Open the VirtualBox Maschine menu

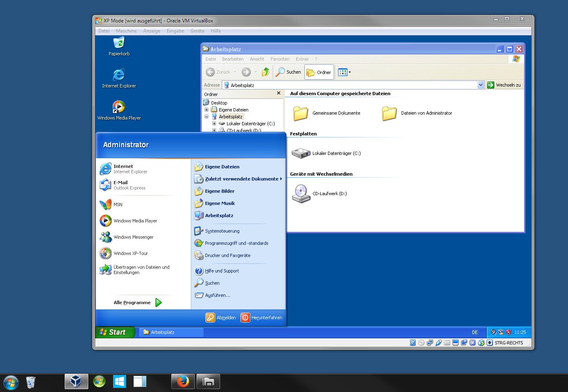click(126, 31)
